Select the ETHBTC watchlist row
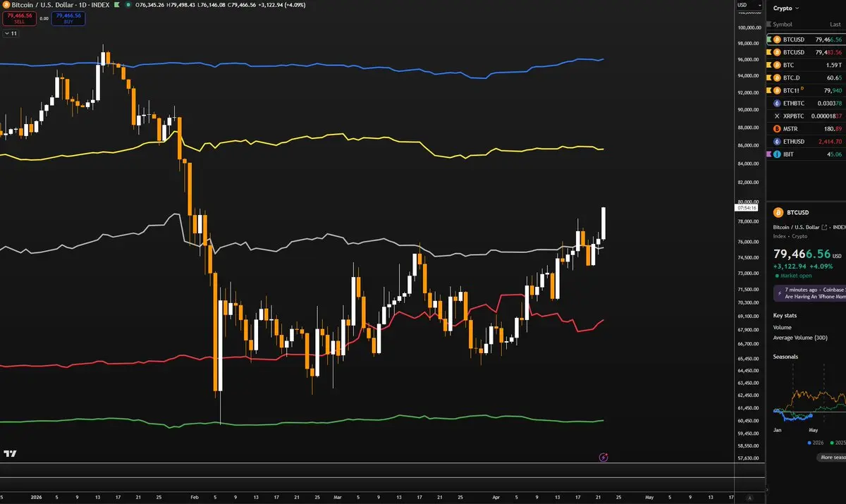The width and height of the screenshot is (846, 504). click(807, 103)
